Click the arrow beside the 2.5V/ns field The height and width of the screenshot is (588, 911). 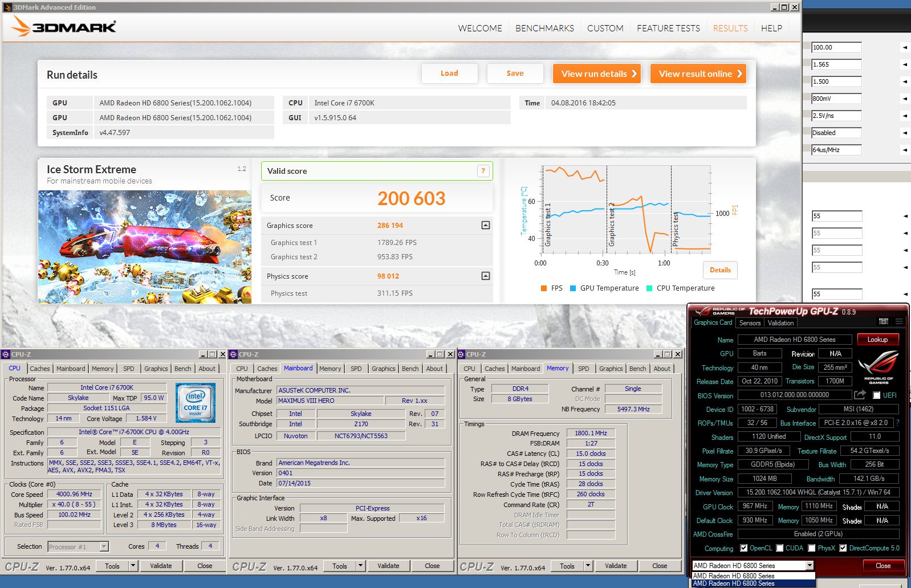pyautogui.click(x=905, y=116)
